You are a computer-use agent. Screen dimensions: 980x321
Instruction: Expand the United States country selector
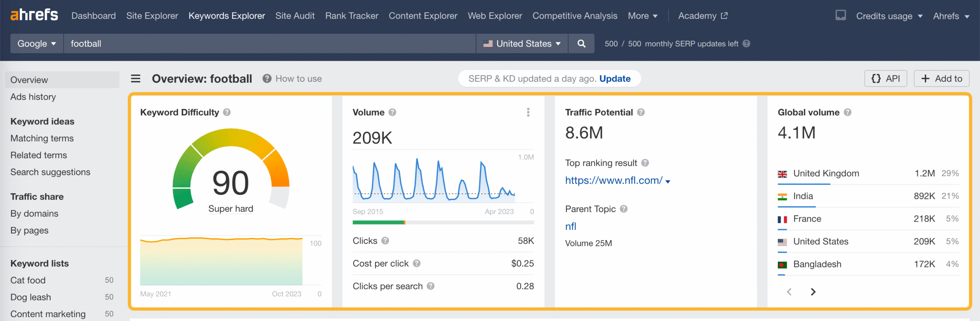[x=522, y=44]
